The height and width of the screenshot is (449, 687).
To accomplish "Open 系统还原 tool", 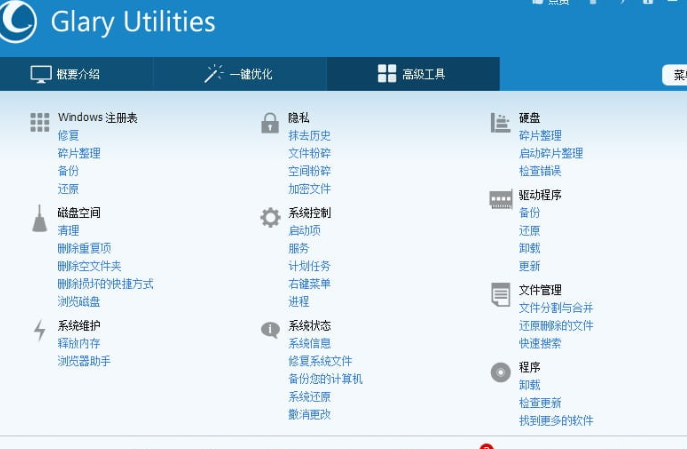I will tap(309, 397).
